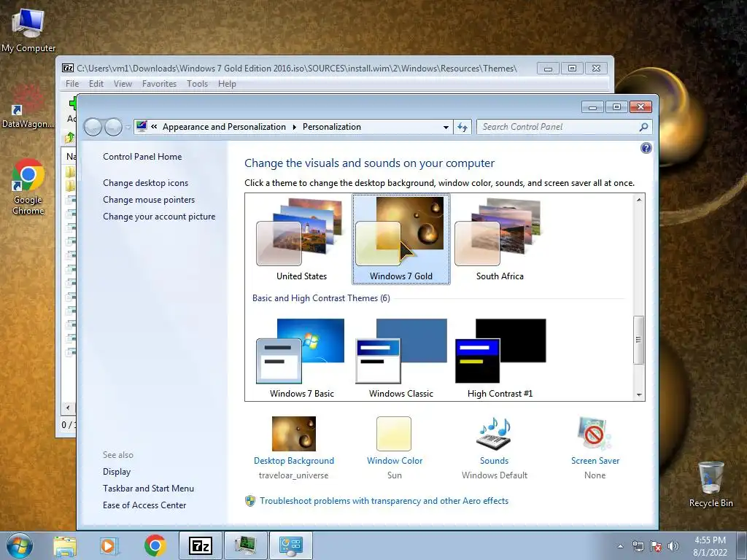Open the Tools menu in 7-Zip
The height and width of the screenshot is (560, 747).
pos(197,84)
